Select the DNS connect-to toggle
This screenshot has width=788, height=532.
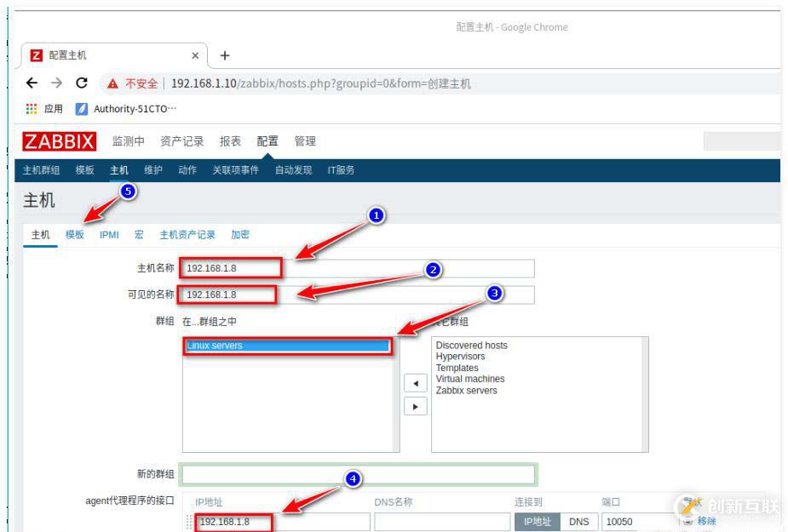(579, 522)
